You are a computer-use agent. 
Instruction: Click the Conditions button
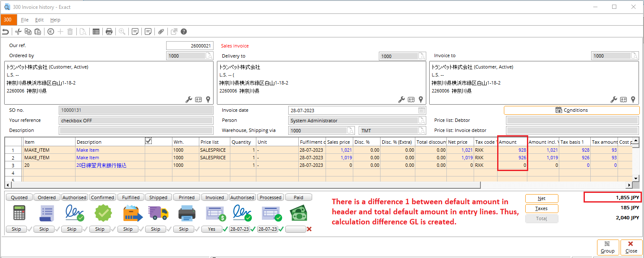coord(571,110)
